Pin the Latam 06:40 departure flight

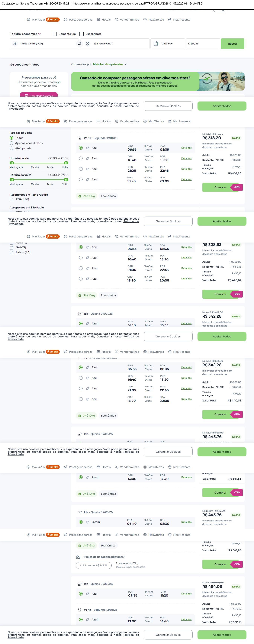pos(88,522)
